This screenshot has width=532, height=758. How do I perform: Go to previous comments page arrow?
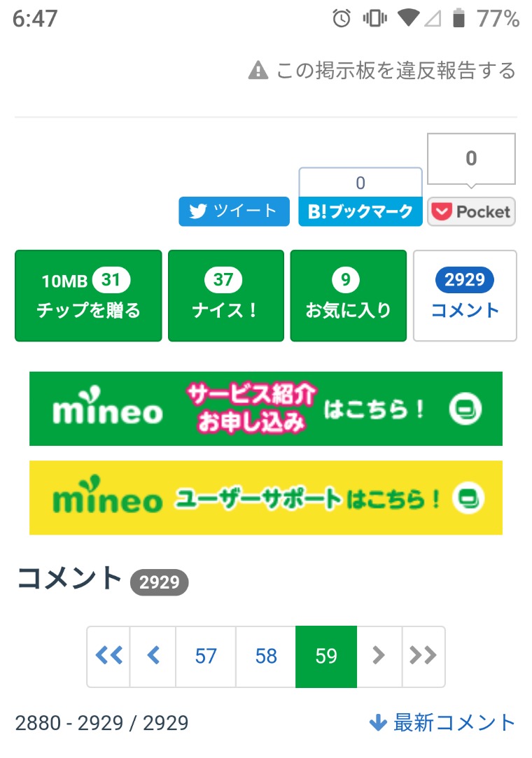[x=153, y=657]
